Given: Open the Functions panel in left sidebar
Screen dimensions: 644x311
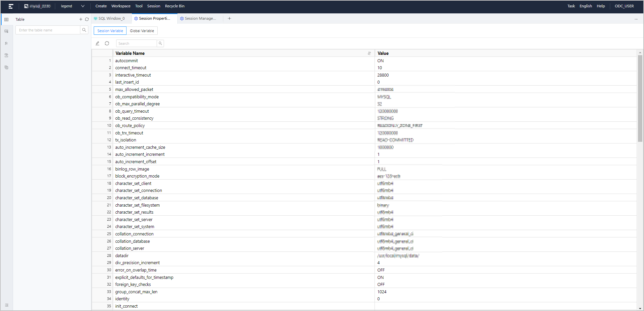Looking at the screenshot, I should point(6,43).
